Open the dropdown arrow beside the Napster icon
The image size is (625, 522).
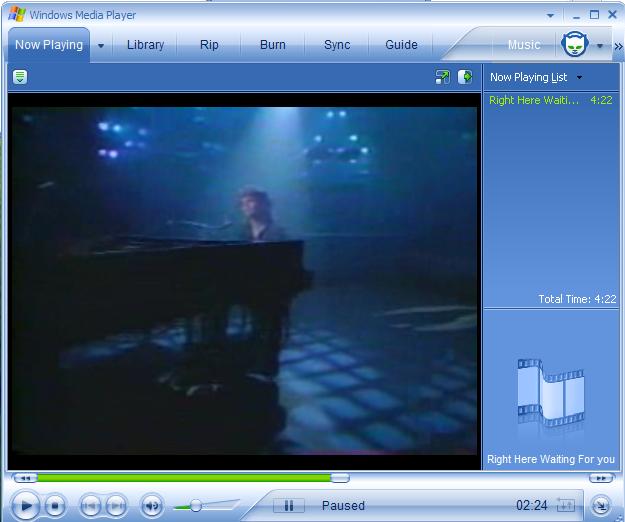pos(599,46)
